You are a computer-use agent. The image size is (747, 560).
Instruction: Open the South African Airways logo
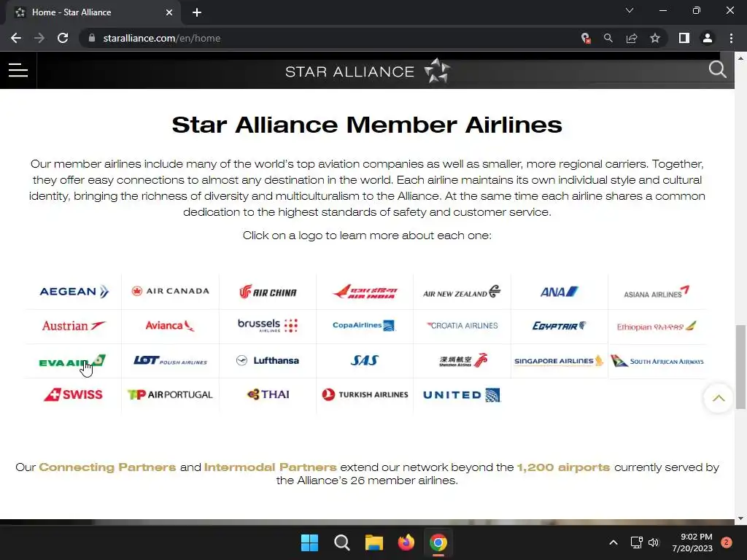657,361
